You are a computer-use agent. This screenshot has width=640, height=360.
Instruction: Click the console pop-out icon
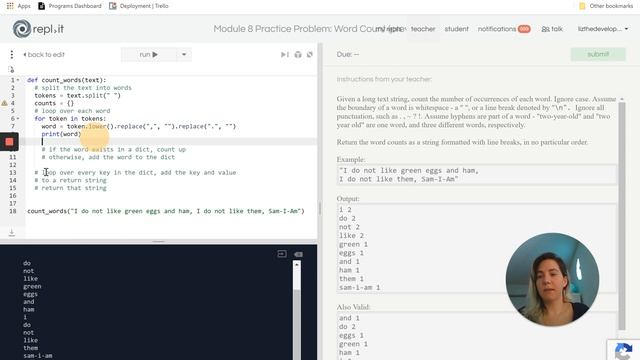[x=282, y=254]
